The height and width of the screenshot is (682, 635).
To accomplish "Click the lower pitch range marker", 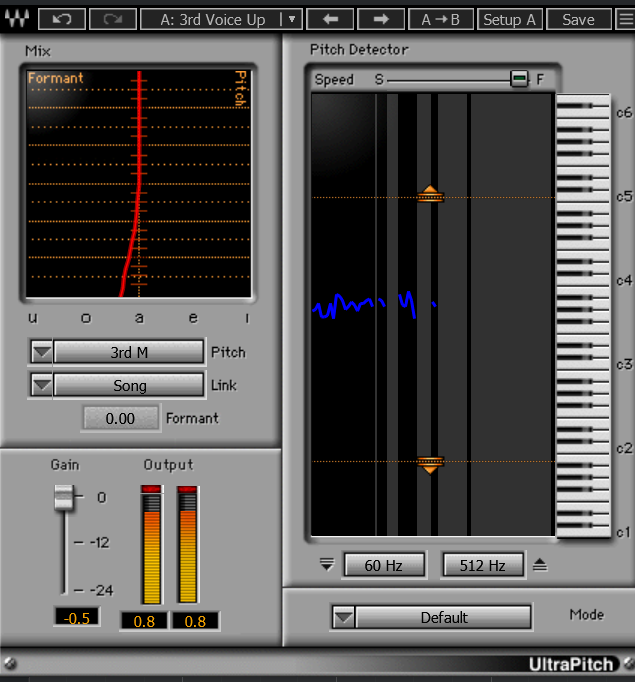I will point(430,465).
